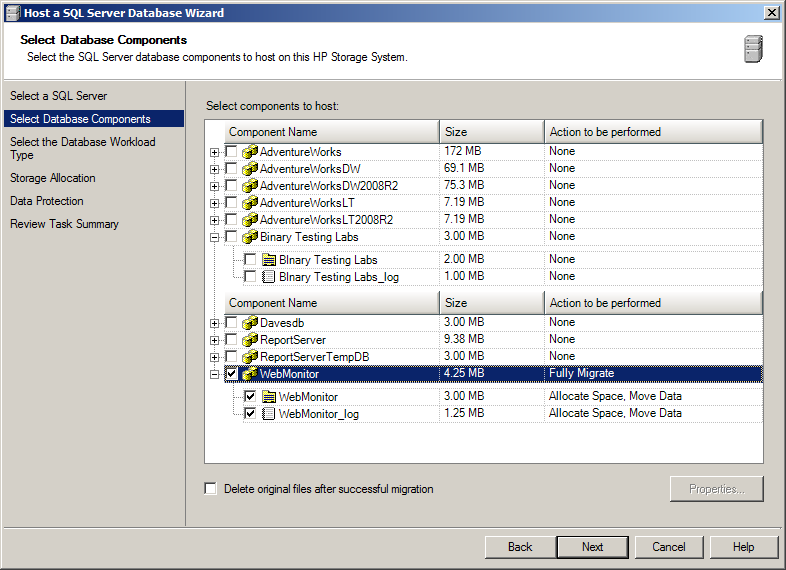Uncheck the WebMonitor_log checkbox
Image resolution: width=786 pixels, height=570 pixels.
[250, 413]
